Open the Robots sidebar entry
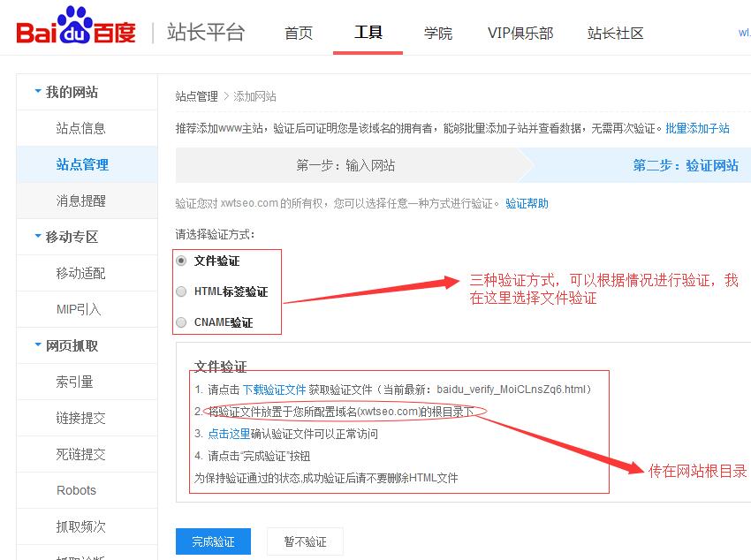751x560 pixels. tap(76, 489)
